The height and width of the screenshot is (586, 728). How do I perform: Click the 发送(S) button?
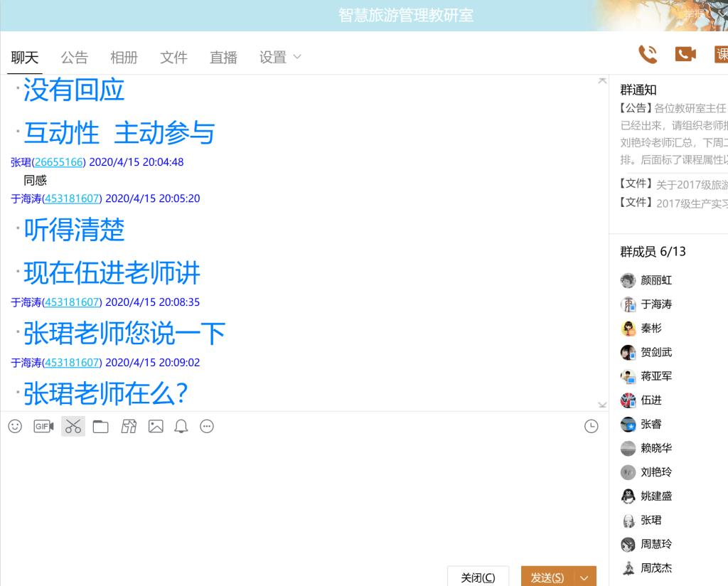pos(547,577)
